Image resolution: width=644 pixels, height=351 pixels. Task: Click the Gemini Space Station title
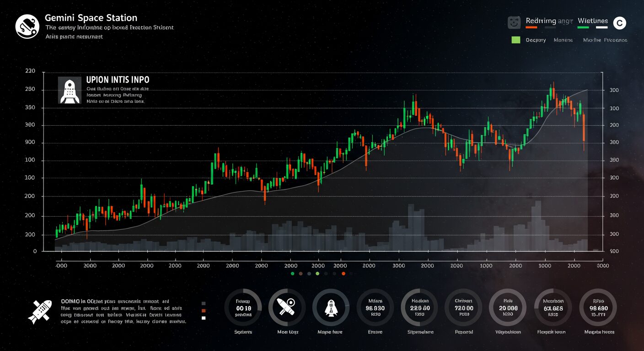pos(91,18)
